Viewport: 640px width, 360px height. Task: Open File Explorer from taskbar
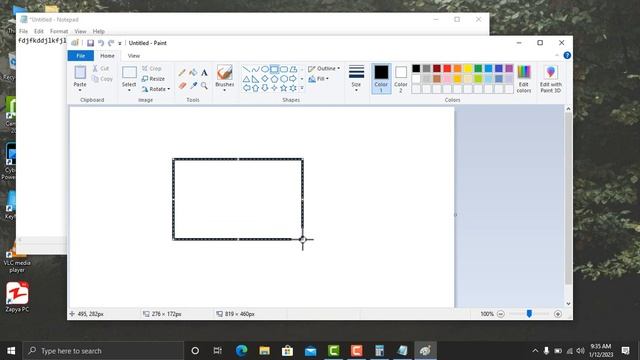click(264, 351)
